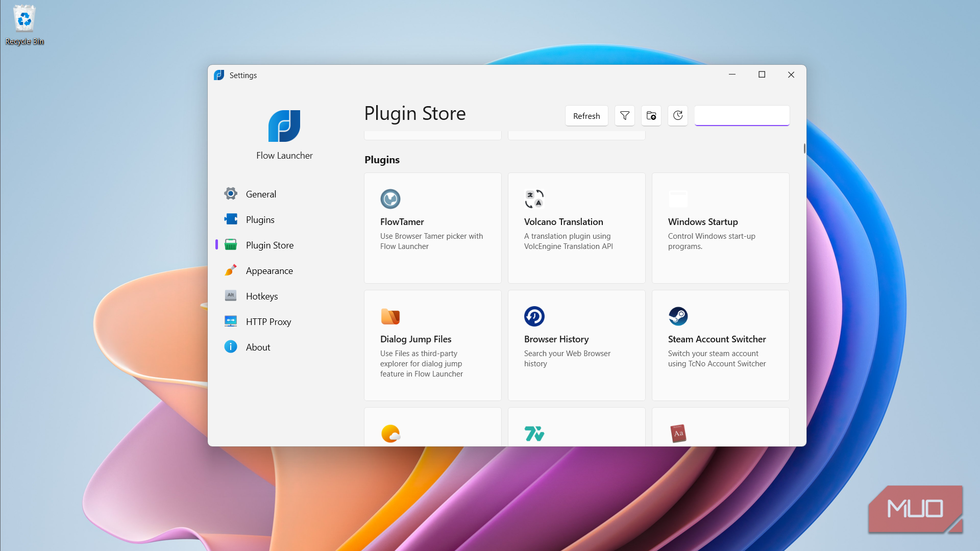Image resolution: width=980 pixels, height=551 pixels.
Task: Select Windows Startup plugin title
Action: tap(703, 222)
